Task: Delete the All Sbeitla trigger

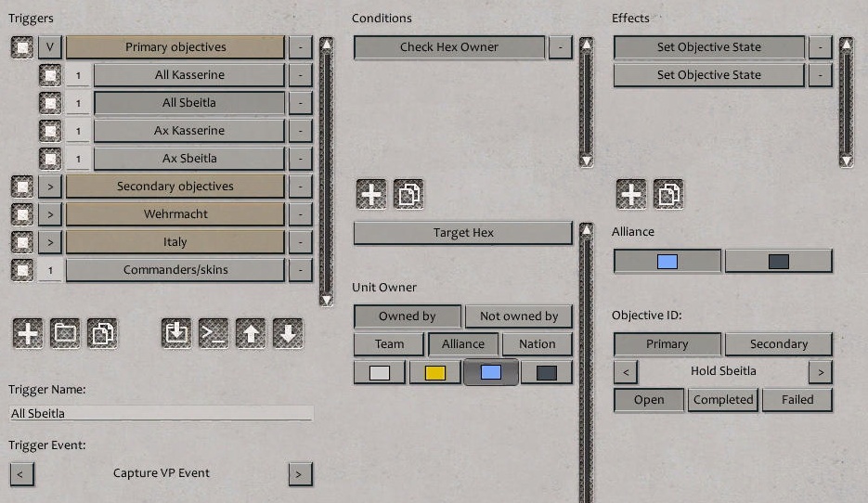Action: point(300,103)
